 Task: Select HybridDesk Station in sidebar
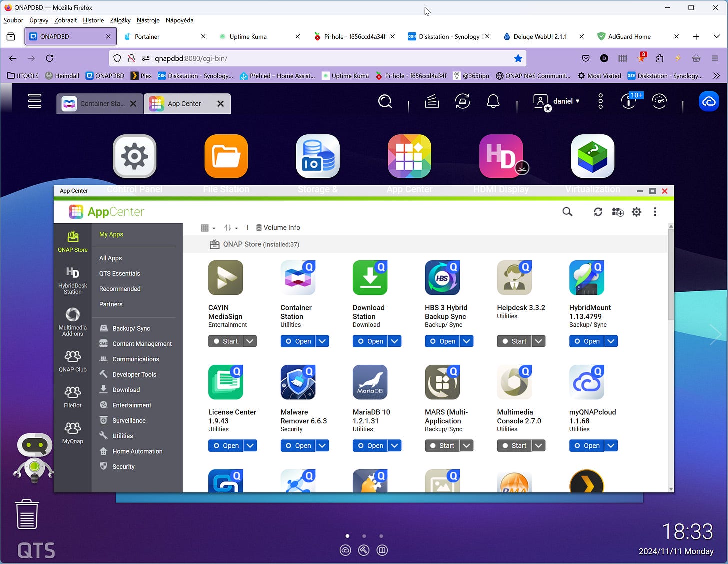tap(73, 280)
